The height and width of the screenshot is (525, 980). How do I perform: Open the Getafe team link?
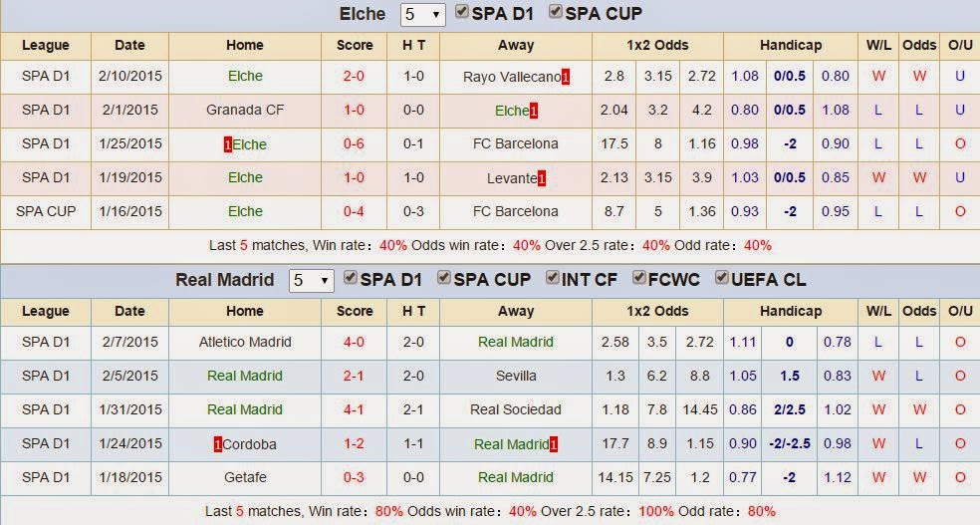tap(245, 477)
